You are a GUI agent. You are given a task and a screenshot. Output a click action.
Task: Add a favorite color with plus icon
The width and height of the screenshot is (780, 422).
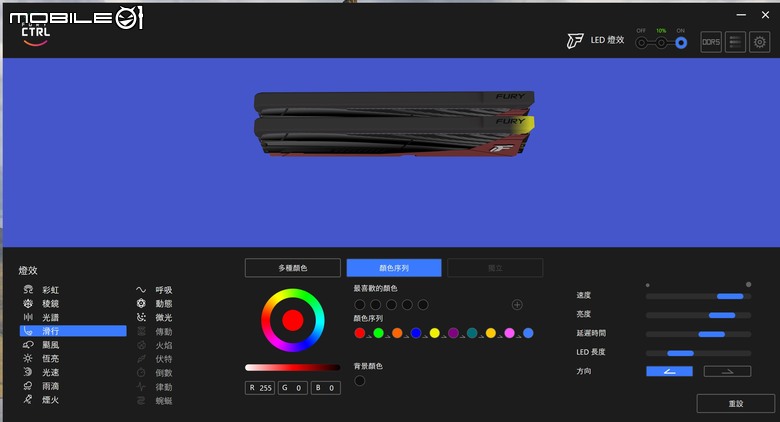517,305
